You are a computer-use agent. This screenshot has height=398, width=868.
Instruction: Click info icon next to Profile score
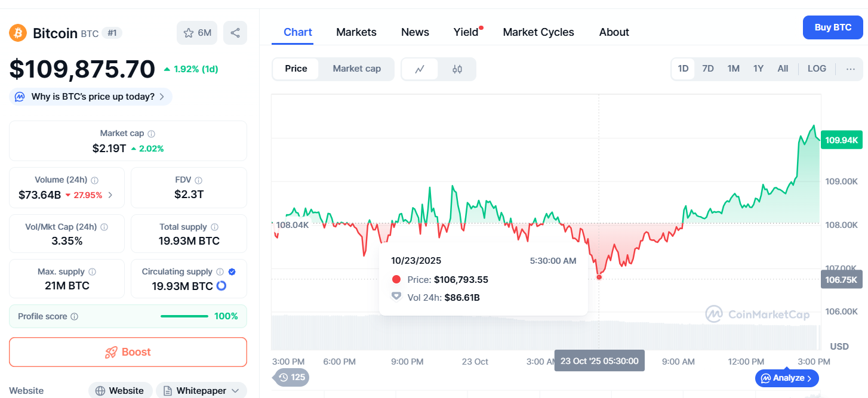point(75,317)
